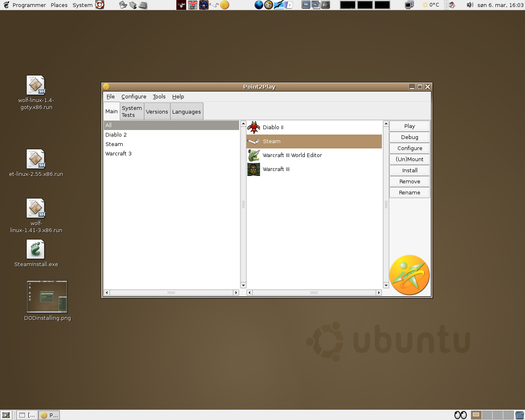Click the clock showing søn 6. mar, 16:03
This screenshot has height=420, width=525.
coord(500,5)
